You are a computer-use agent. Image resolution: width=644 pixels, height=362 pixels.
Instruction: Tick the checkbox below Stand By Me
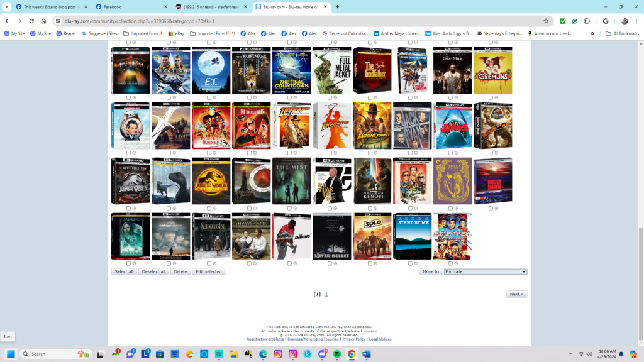pos(410,263)
